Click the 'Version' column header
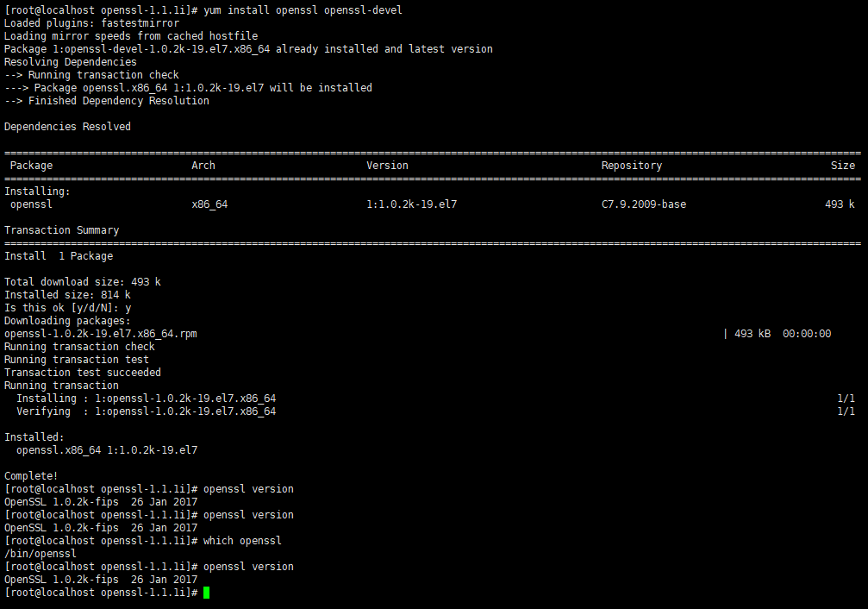 pyautogui.click(x=388, y=165)
